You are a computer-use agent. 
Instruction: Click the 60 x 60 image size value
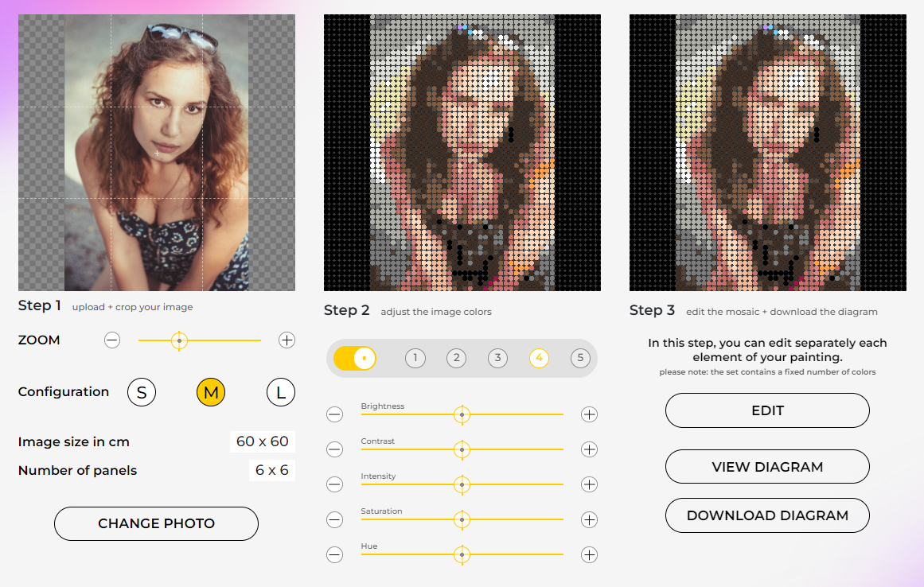coord(262,441)
